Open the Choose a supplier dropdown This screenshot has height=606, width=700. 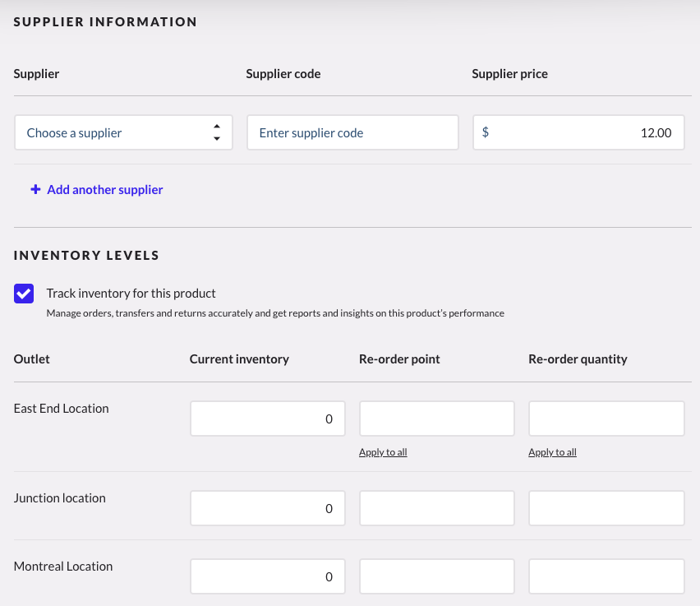115,132
